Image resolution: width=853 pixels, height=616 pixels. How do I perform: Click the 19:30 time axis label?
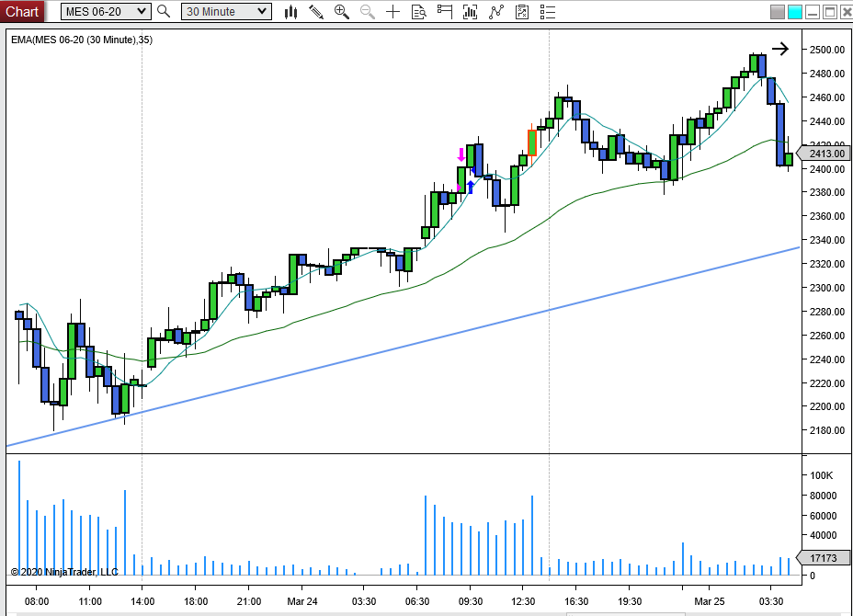(x=630, y=601)
